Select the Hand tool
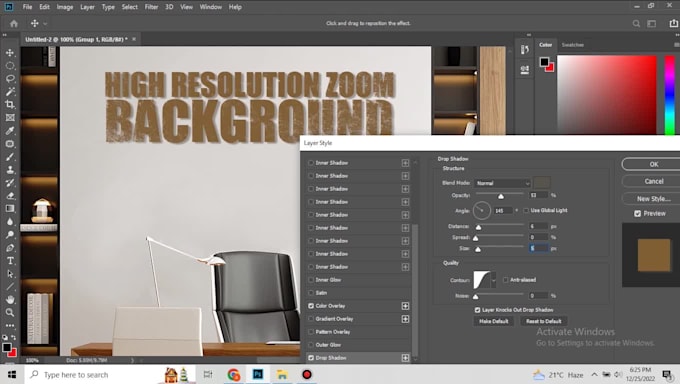Screen dimensions: 680x384 10,299
